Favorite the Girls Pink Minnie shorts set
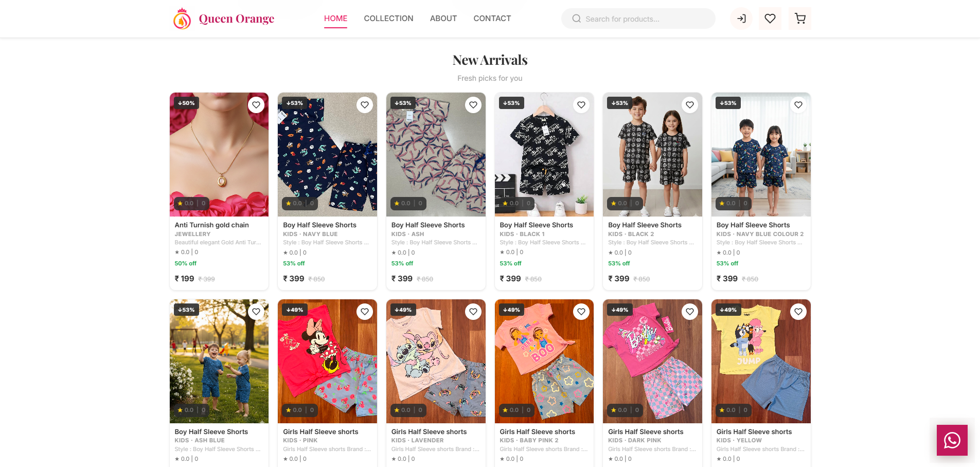This screenshot has height=467, width=980. [365, 312]
